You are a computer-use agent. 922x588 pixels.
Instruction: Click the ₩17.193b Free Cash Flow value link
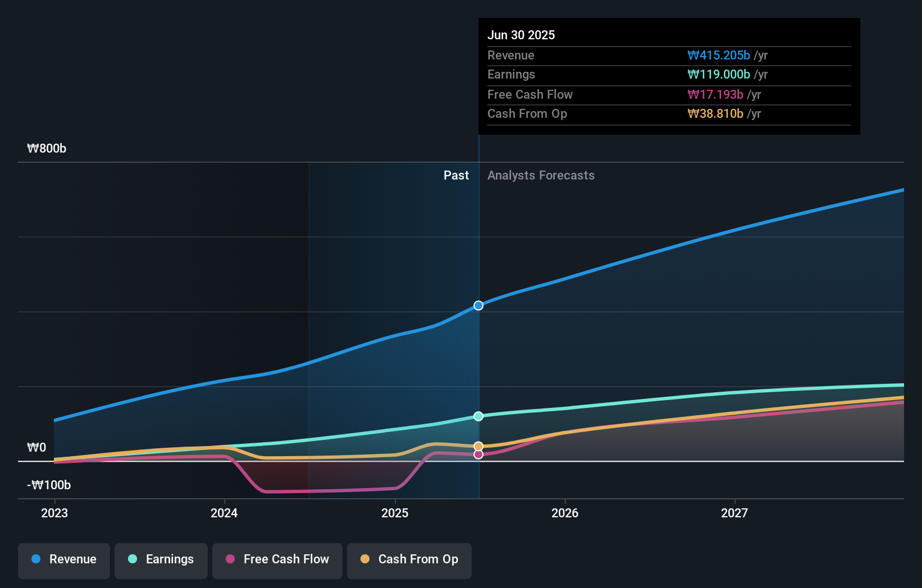tap(715, 94)
